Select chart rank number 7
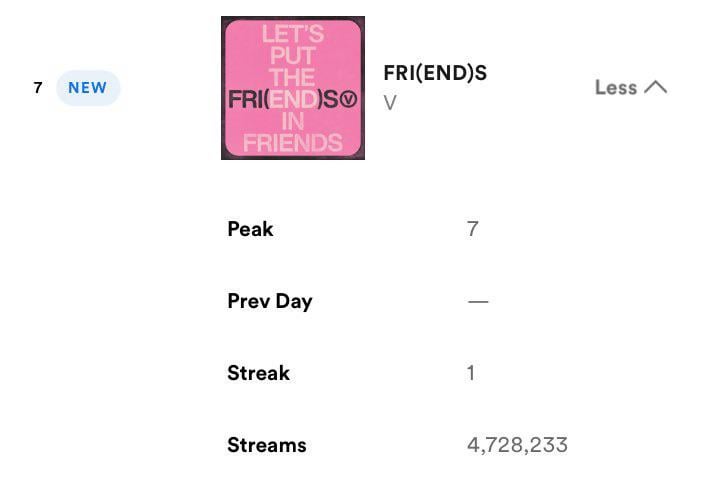This screenshot has height=491, width=701. click(x=38, y=88)
